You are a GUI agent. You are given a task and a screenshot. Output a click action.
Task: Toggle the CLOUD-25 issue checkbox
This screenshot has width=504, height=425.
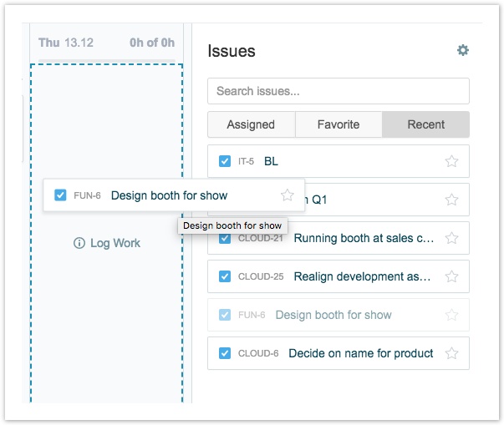225,276
